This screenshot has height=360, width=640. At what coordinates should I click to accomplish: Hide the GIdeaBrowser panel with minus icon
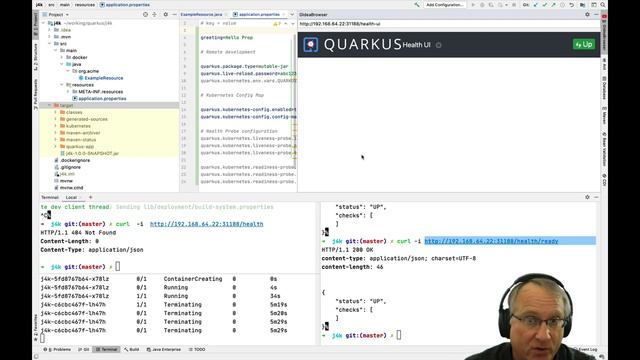coord(596,14)
